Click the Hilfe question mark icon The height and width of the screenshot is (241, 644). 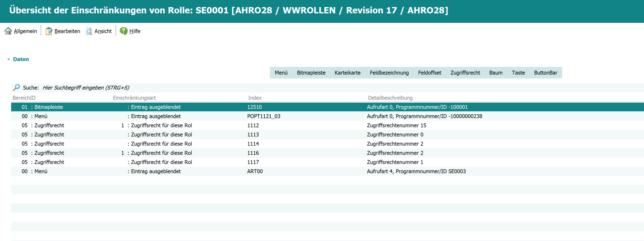[124, 31]
